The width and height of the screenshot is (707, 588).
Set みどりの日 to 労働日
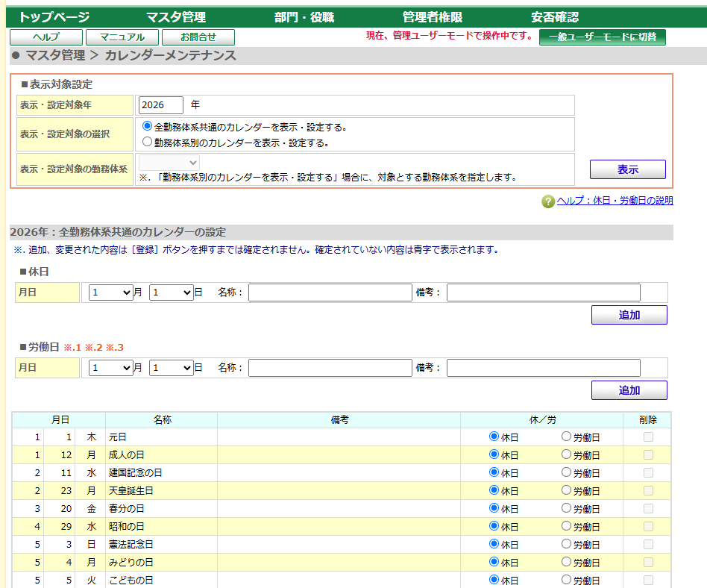pyautogui.click(x=566, y=562)
